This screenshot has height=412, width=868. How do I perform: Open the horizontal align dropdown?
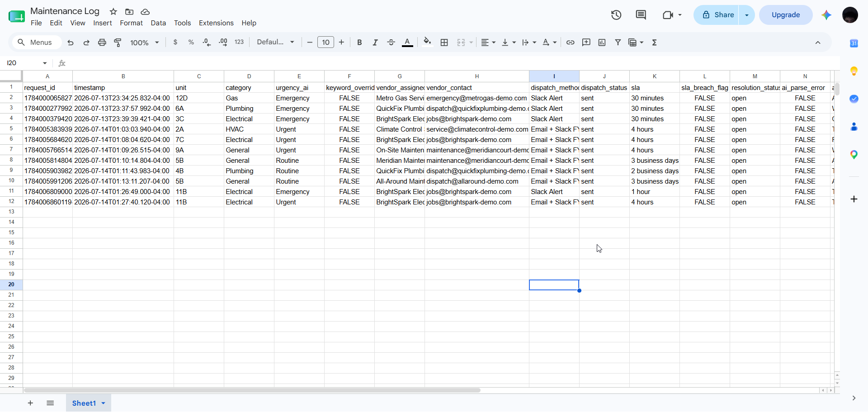488,43
